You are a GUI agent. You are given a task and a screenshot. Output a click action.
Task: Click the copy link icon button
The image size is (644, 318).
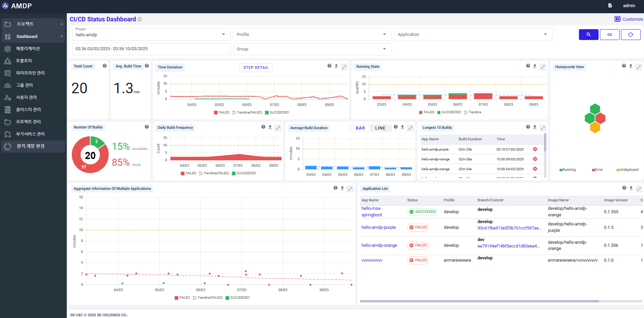609,35
